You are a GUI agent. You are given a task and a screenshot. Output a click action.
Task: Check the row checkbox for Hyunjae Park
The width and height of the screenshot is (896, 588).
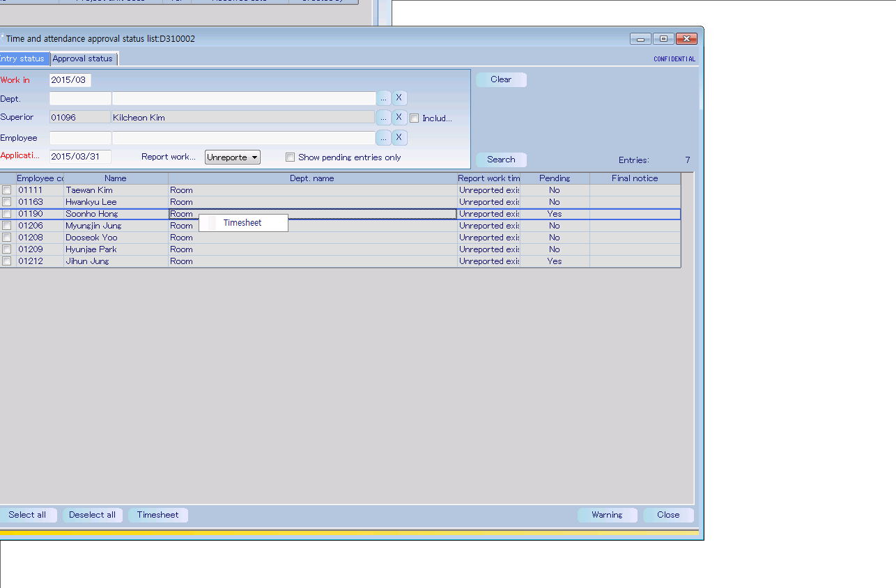7,249
